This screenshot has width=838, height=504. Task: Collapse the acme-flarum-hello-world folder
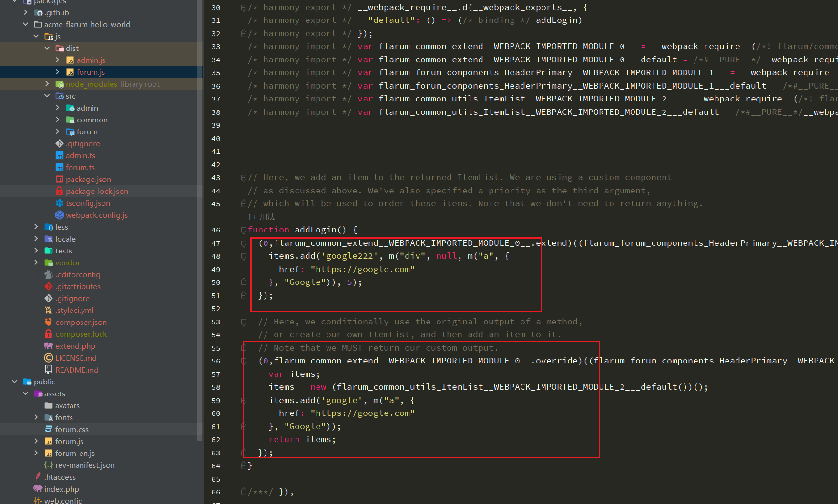[x=25, y=24]
